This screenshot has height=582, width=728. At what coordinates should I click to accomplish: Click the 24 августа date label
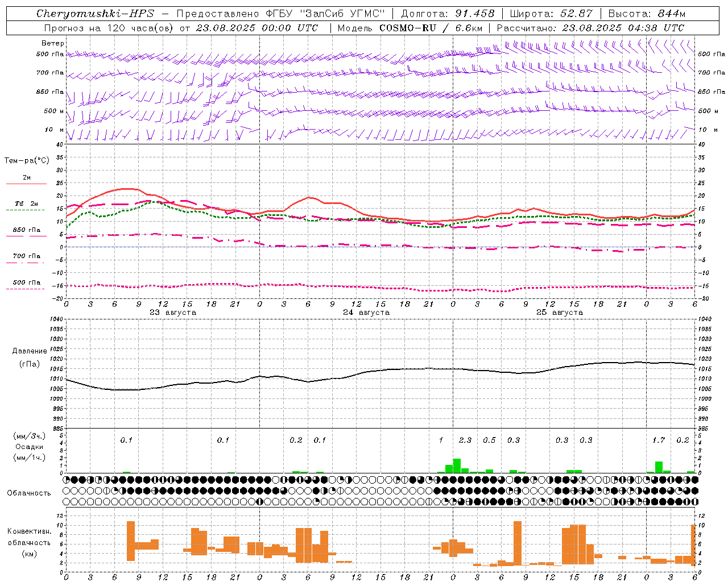coord(366,313)
